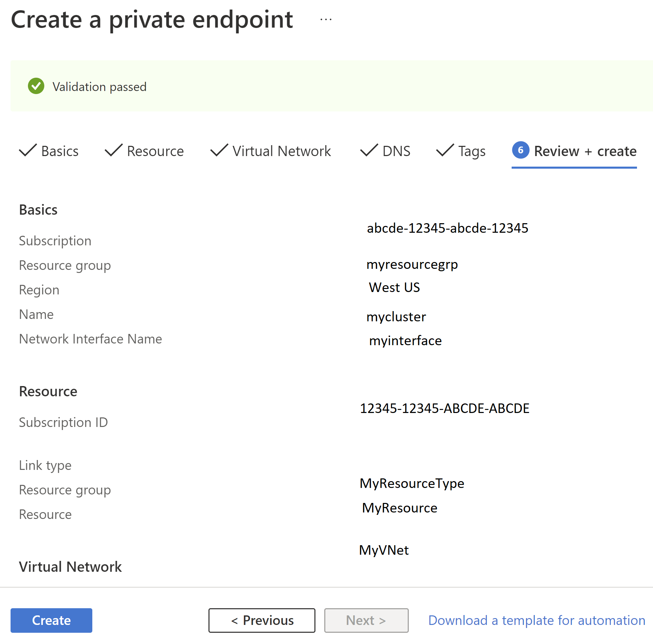Switch to the DNS tab
Image resolution: width=653 pixels, height=644 pixels.
[396, 151]
